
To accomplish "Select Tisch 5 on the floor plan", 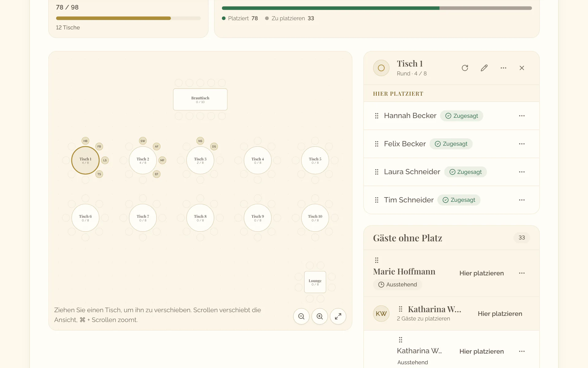I will (315, 160).
